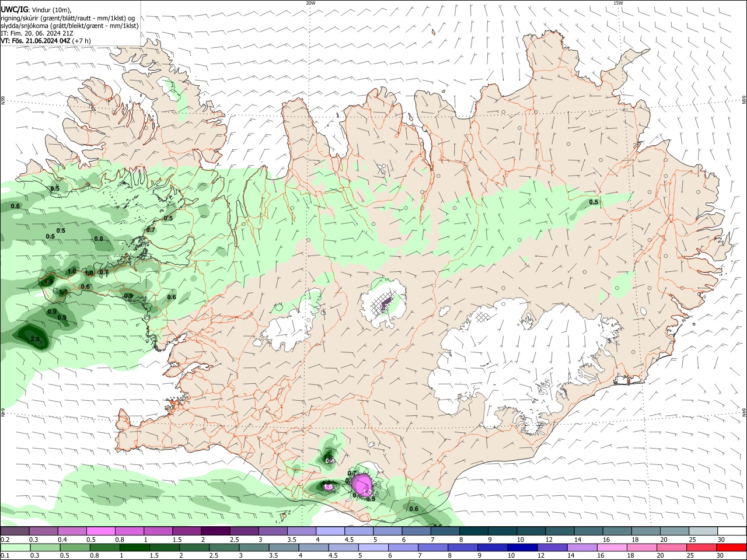Click the deep blue lower swatch labeled 10
Screen dimensions: 747x560
click(x=522, y=547)
